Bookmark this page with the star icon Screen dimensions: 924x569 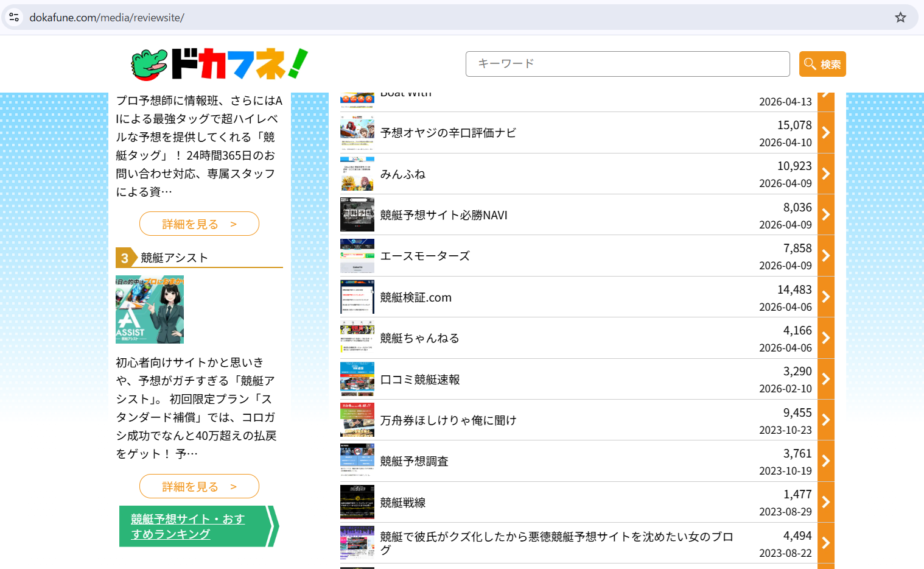pos(900,18)
